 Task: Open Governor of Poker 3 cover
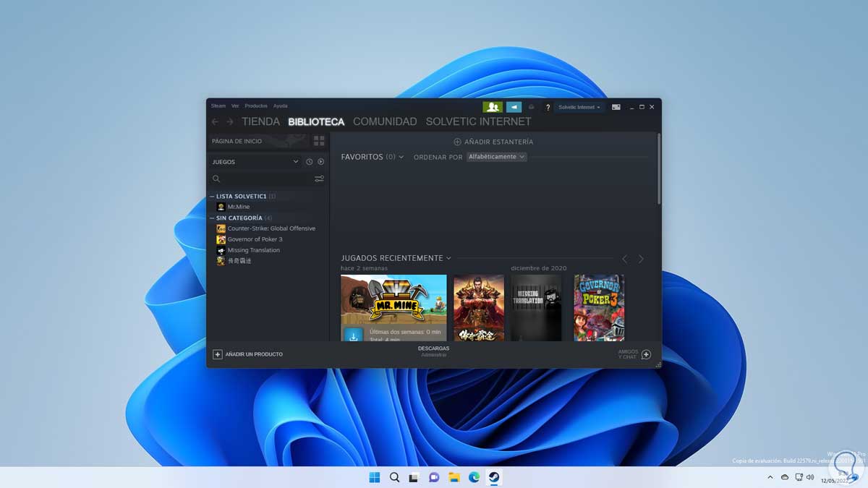pos(599,307)
